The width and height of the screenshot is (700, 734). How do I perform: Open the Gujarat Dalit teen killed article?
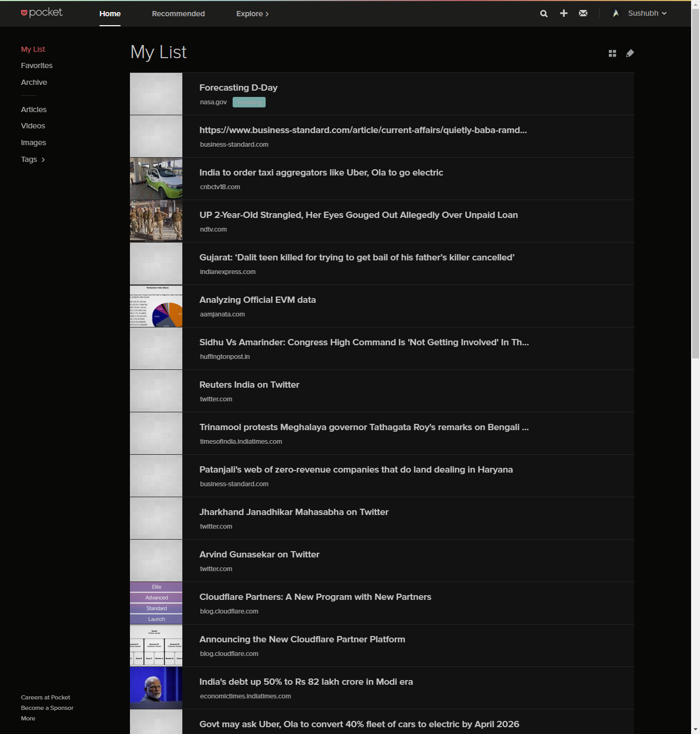[357, 257]
